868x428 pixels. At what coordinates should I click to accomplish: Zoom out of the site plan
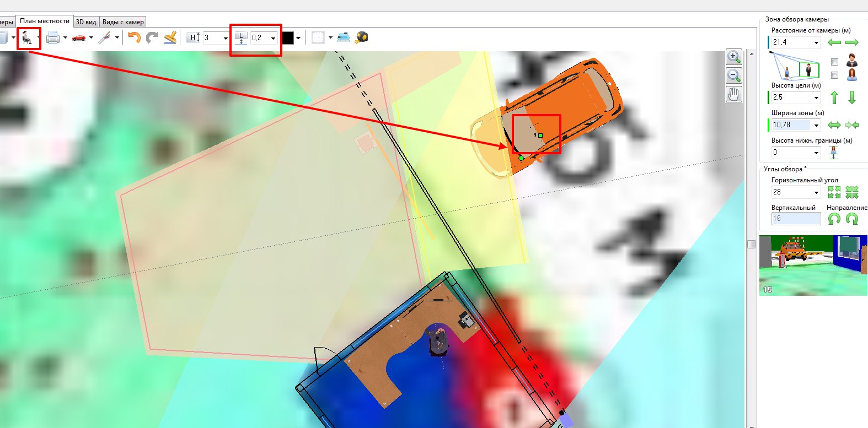click(733, 75)
